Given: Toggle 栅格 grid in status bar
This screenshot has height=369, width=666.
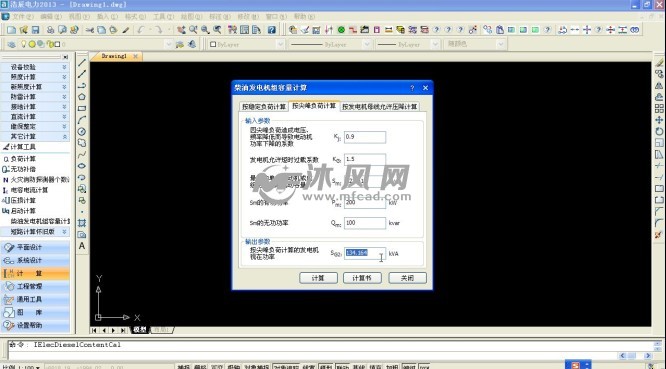Looking at the screenshot, I should [200, 366].
